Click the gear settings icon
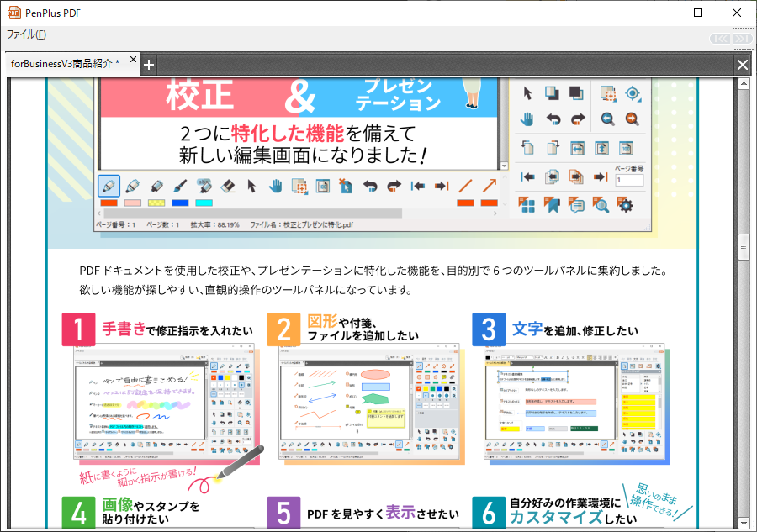This screenshot has height=532, width=757. click(625, 204)
